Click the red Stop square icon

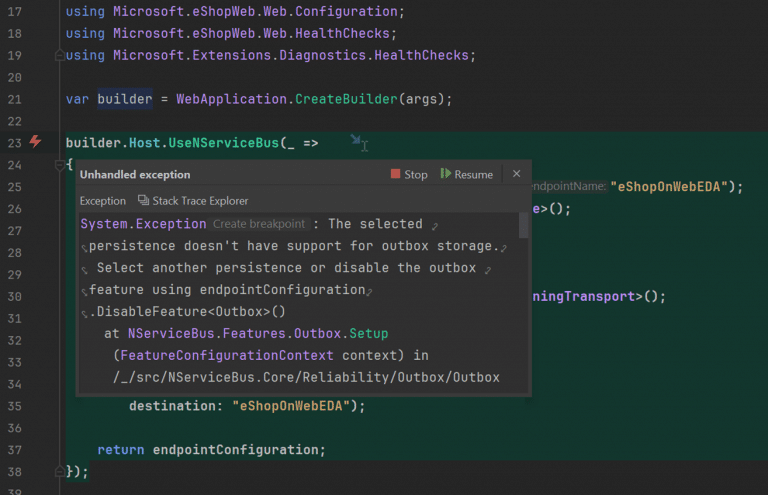click(x=395, y=174)
